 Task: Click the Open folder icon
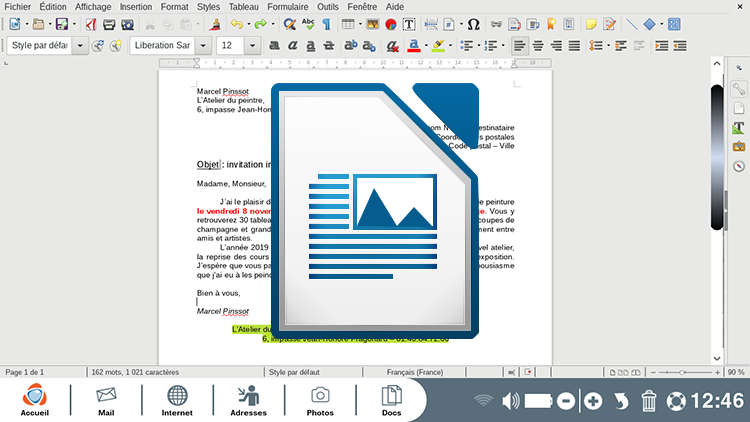tap(38, 24)
